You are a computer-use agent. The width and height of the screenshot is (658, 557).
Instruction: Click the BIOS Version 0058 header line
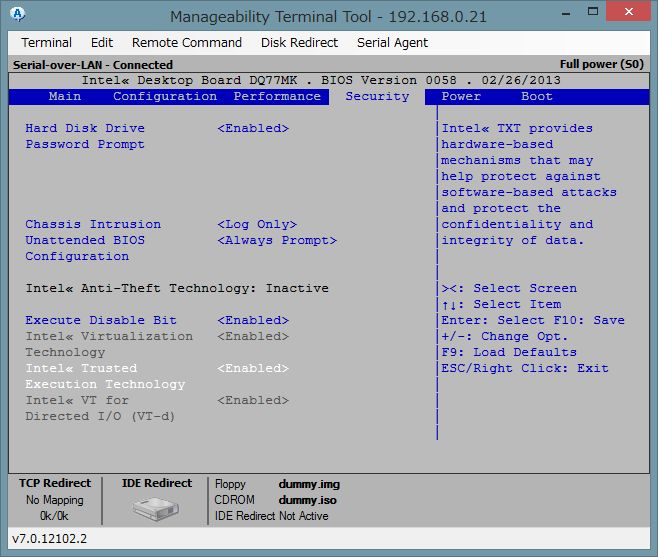coord(321,80)
